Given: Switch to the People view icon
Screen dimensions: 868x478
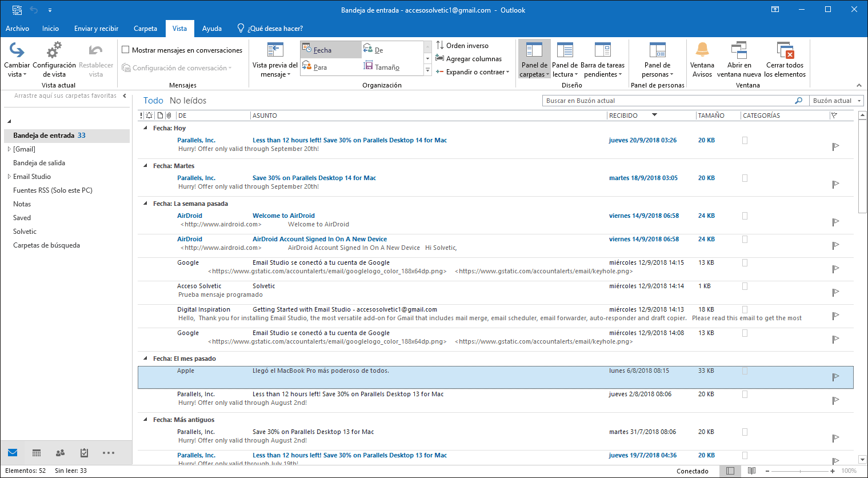Looking at the screenshot, I should click(59, 452).
